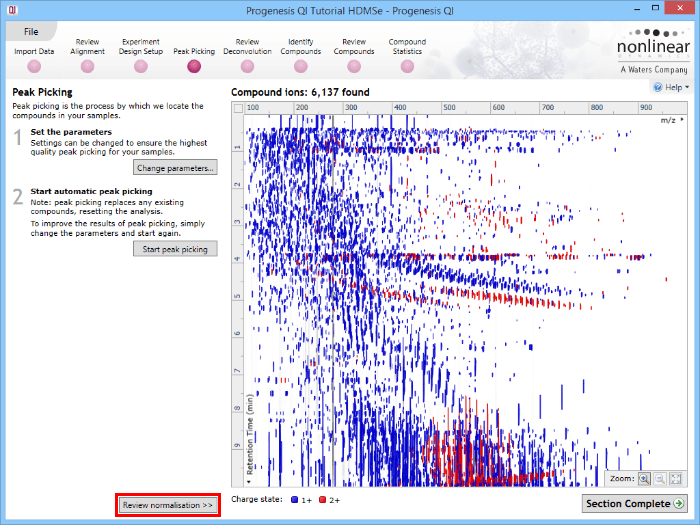Click the 1+ charge state blue swatch
The height and width of the screenshot is (525, 700).
(295, 500)
